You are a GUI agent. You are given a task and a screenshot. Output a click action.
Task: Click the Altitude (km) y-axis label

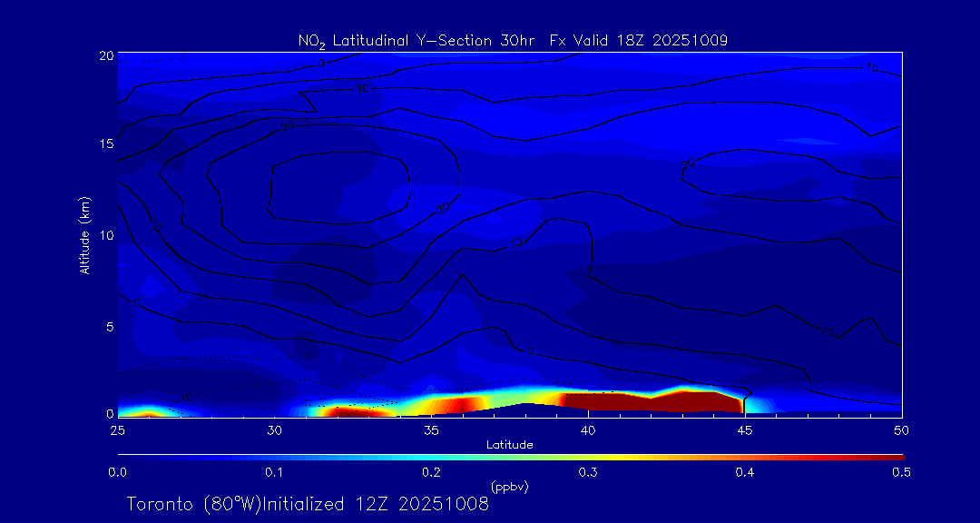[84, 234]
